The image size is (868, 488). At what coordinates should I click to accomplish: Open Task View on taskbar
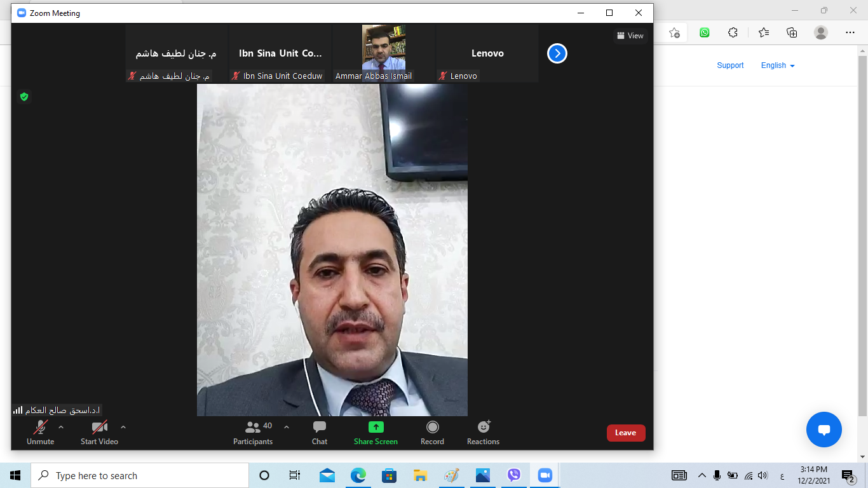click(x=295, y=475)
